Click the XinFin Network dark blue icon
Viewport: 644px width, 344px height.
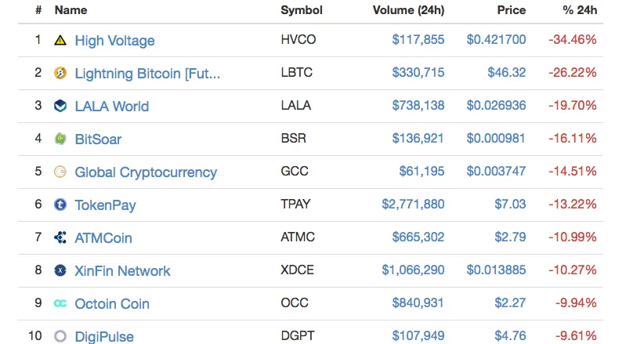pyautogui.click(x=60, y=270)
